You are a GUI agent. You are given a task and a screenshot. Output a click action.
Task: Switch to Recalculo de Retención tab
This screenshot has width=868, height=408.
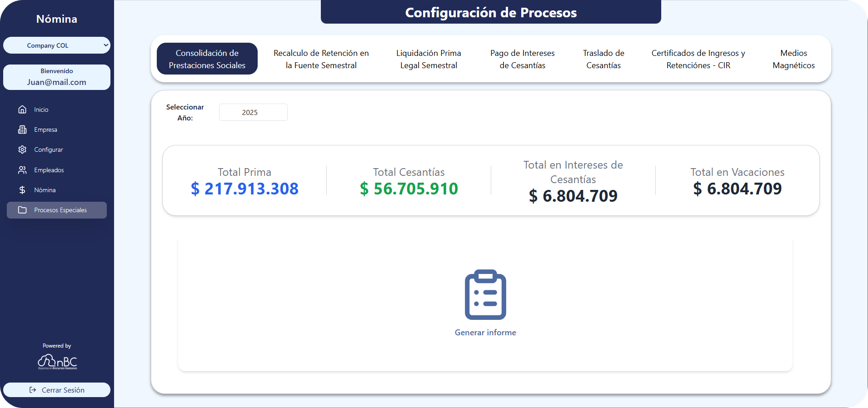pyautogui.click(x=321, y=59)
